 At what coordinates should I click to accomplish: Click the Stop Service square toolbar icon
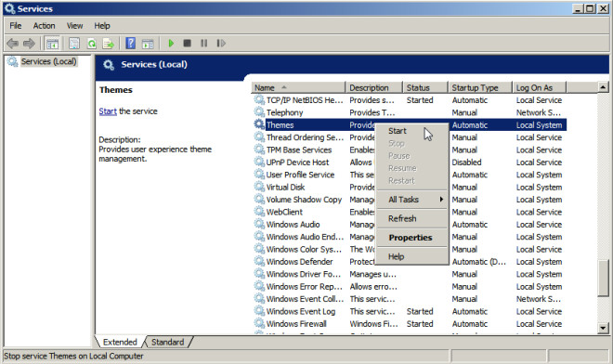click(188, 43)
